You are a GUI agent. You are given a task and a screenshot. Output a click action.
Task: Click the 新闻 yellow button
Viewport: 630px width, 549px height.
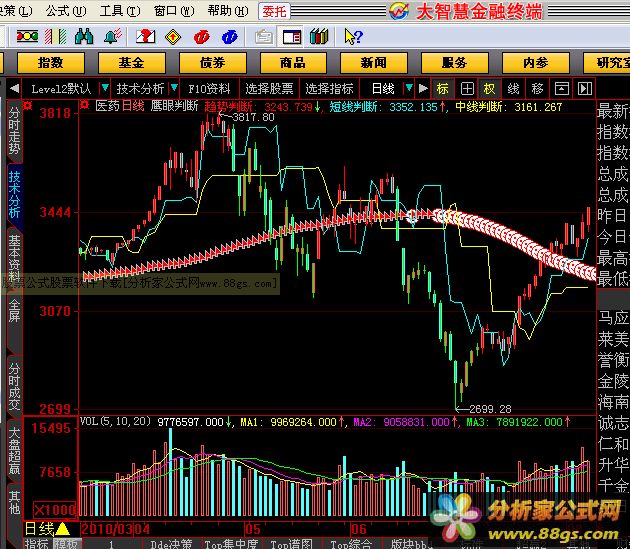(x=374, y=63)
